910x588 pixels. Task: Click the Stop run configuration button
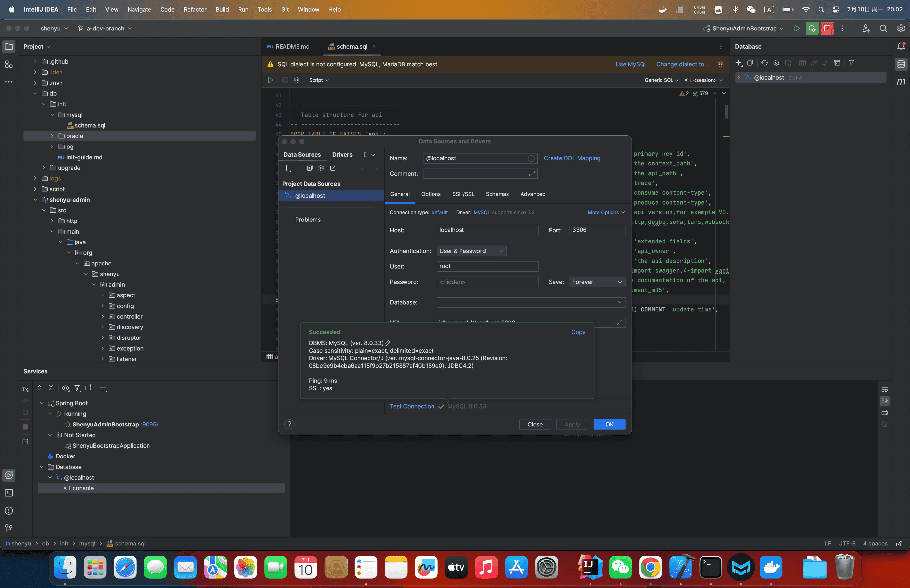click(x=827, y=28)
